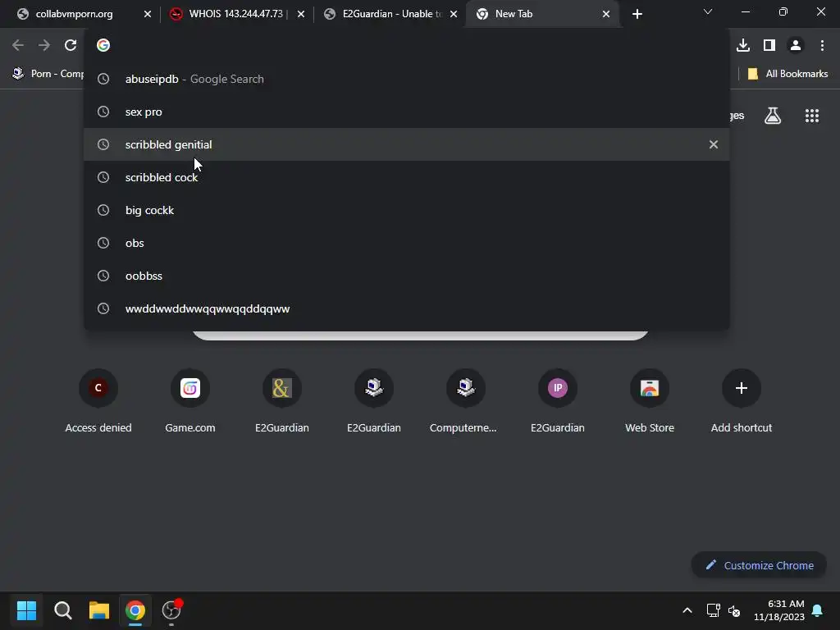Close the WHOIS 143.244.47.73 tab
This screenshot has width=840, height=630.
coord(301,15)
